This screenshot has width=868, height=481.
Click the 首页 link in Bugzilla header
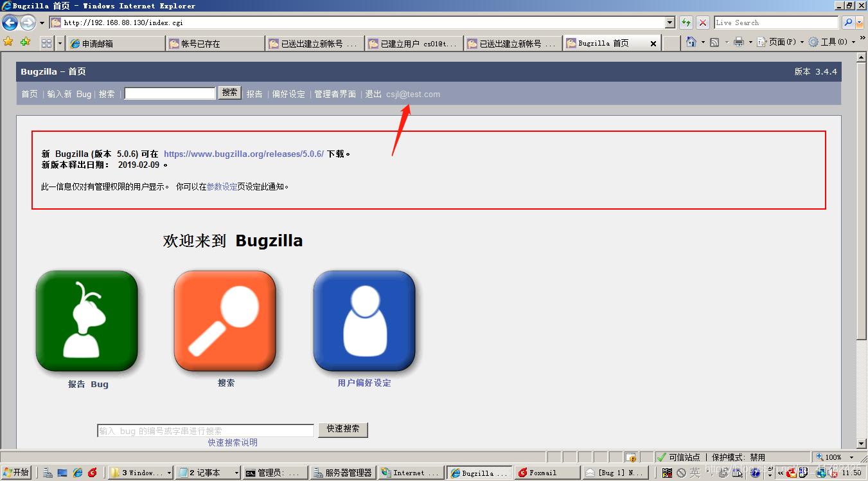pos(30,94)
